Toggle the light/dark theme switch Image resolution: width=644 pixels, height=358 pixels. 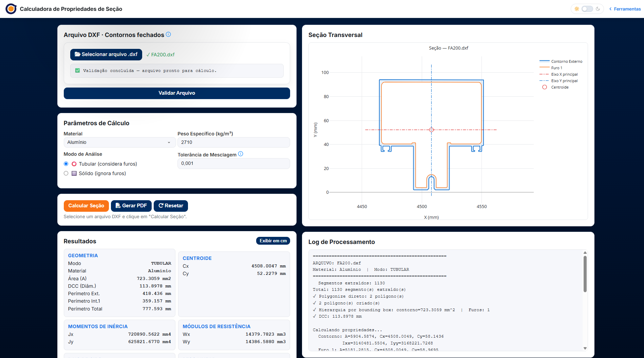coord(587,9)
